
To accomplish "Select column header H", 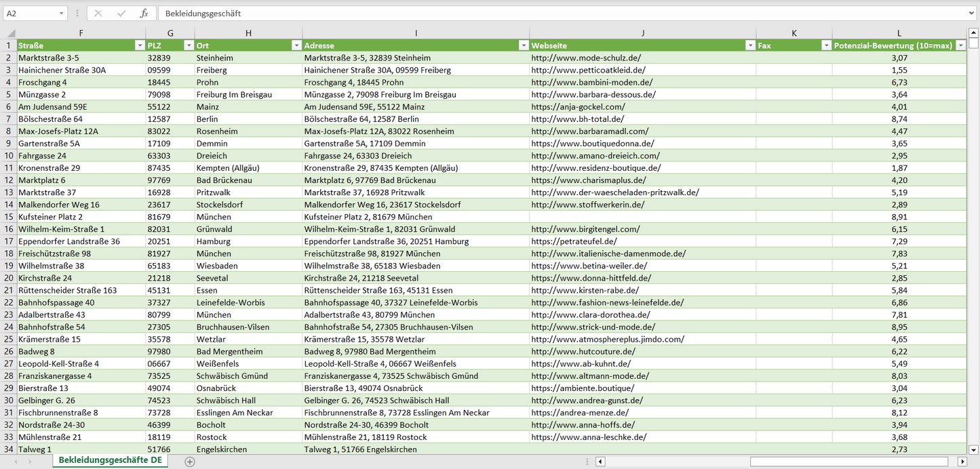I will click(x=248, y=33).
